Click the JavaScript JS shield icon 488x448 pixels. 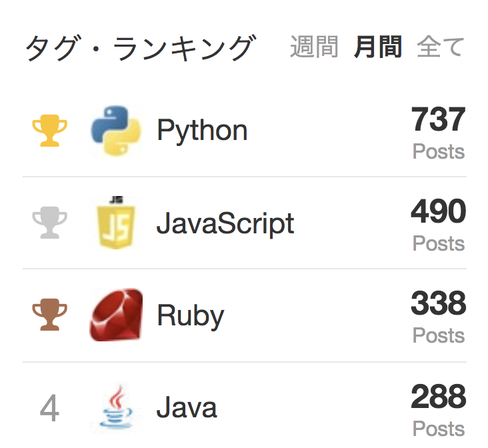pos(116,222)
